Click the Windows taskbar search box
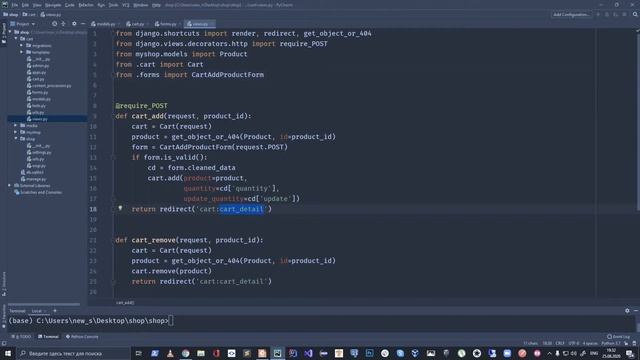This screenshot has width=640, height=360. (x=73, y=353)
